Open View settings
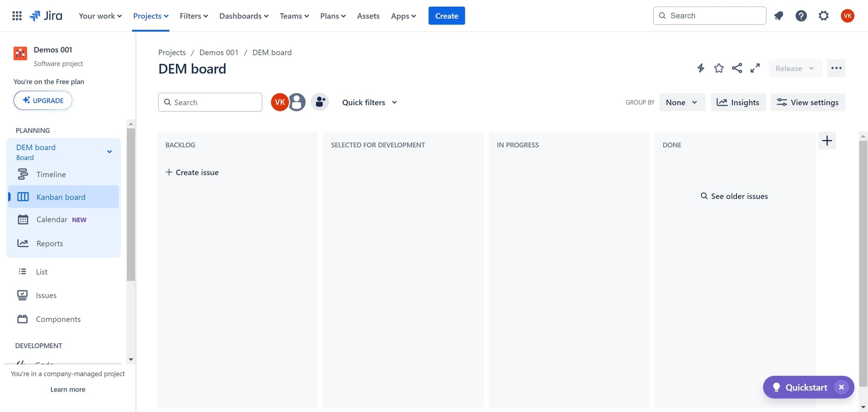The image size is (868, 412). coord(807,102)
